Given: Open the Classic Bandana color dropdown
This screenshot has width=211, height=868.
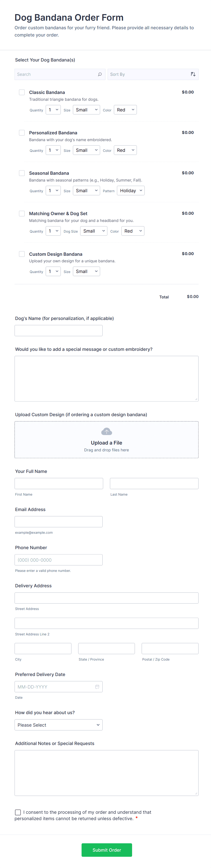Looking at the screenshot, I should tap(125, 110).
